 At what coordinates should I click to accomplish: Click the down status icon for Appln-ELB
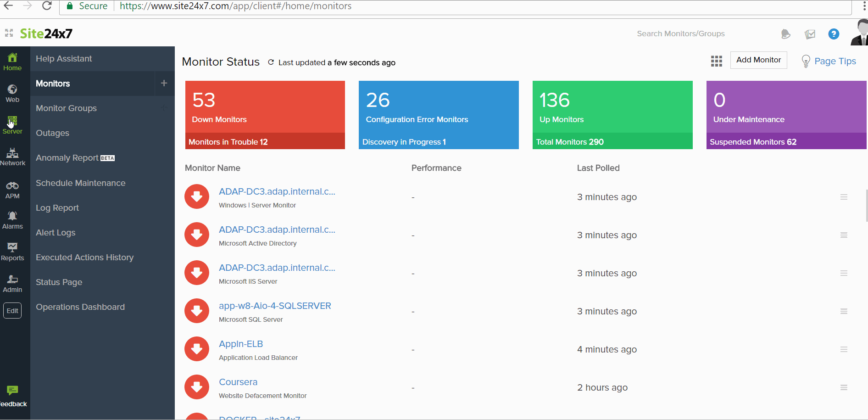[197, 349]
